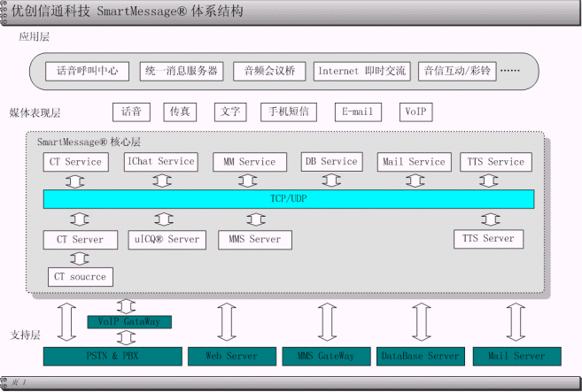Image resolution: width=582 pixels, height=392 pixels.
Task: Click the MMS Server box
Action: (254, 240)
